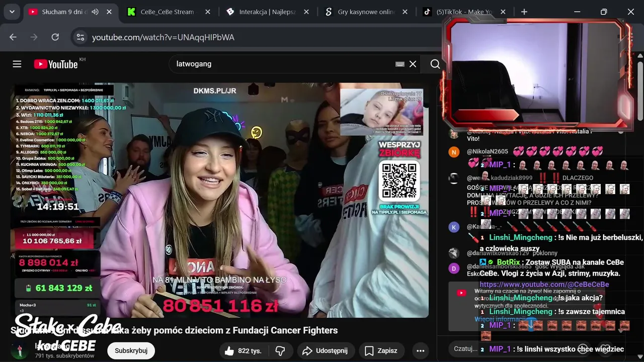View site information icon in address bar
Viewport: 644px width, 362px height.
(79, 37)
